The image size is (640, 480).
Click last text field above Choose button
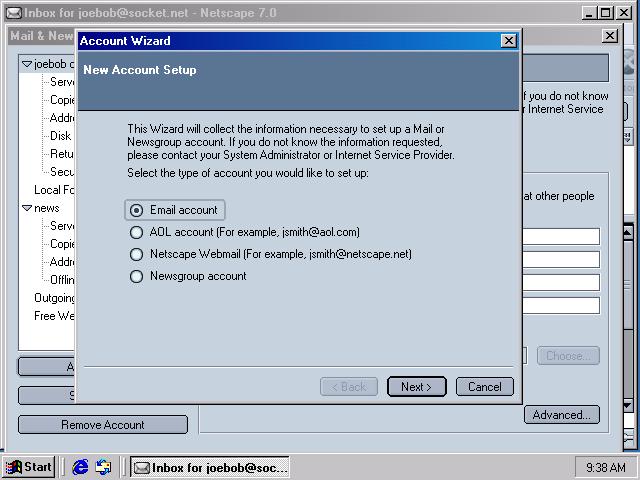pyautogui.click(x=561, y=306)
